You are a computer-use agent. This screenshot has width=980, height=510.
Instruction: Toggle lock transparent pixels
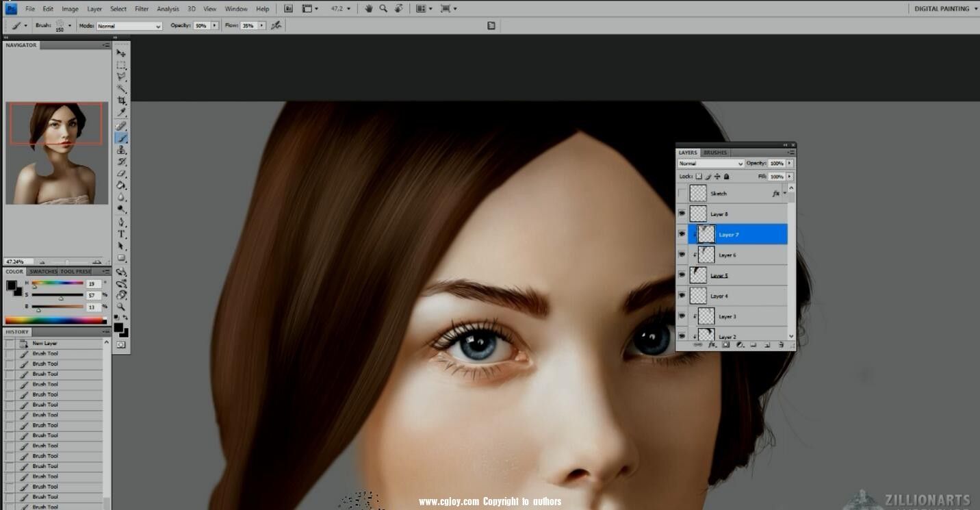[x=699, y=177]
